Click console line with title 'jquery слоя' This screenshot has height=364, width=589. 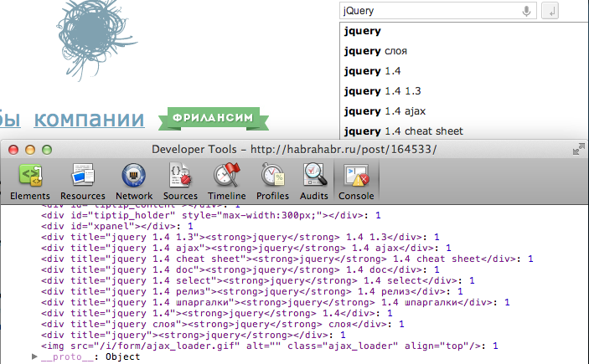click(222, 324)
